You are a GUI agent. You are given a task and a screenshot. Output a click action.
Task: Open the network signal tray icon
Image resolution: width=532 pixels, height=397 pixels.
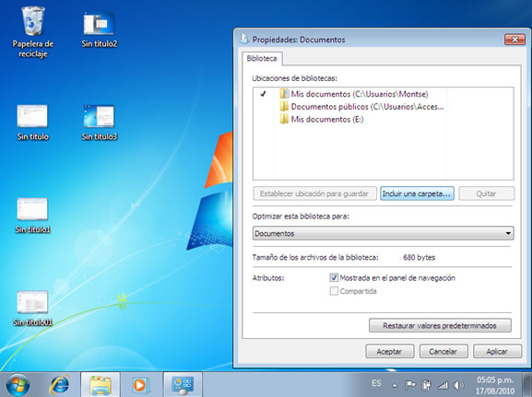pos(443,385)
